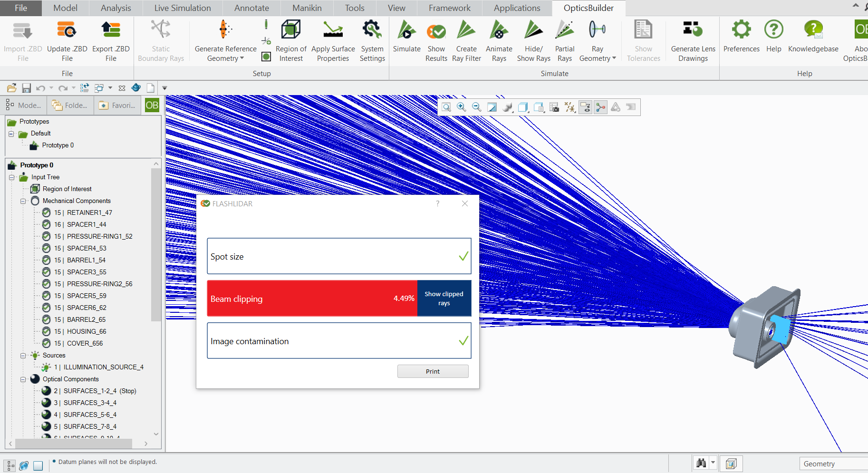The height and width of the screenshot is (473, 868).
Task: Switch to Analysis ribbon tab
Action: click(116, 8)
